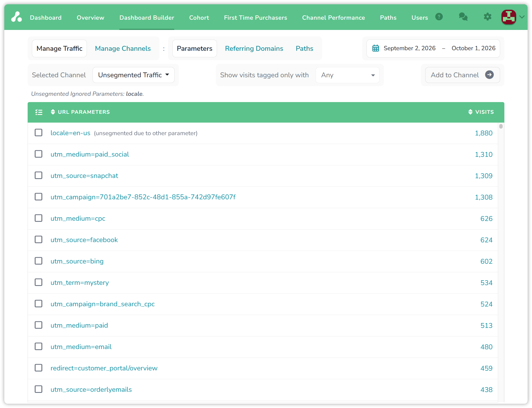This screenshot has height=408, width=532.
Task: Go to the Dashboard nav item
Action: [x=46, y=18]
